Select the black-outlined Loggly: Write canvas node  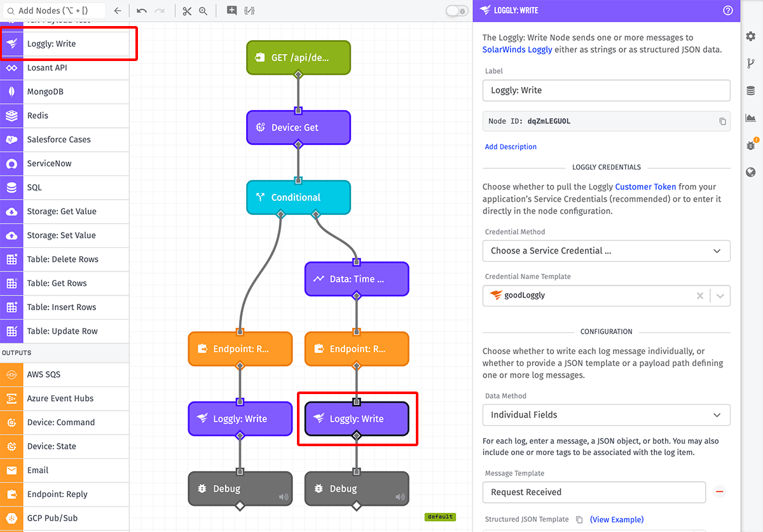click(357, 419)
